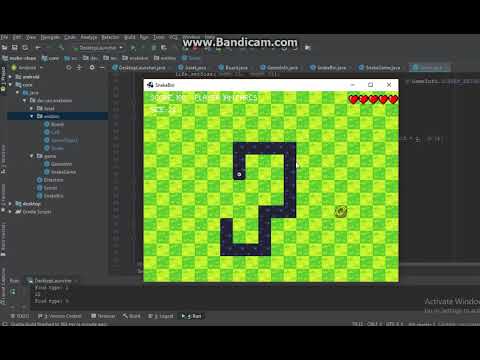Viewport: 480px width, 360px height.
Task: Click the Sync/refresh toolbar icon
Action: 25,48
